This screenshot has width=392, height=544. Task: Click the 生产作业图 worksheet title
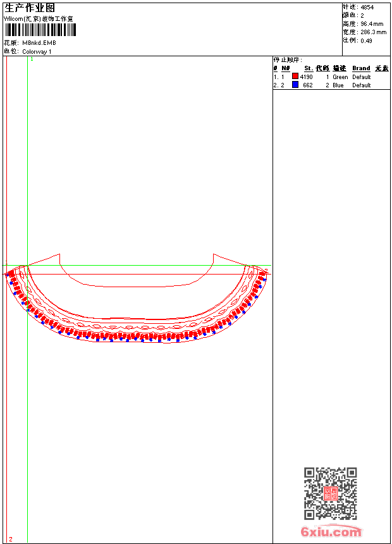point(30,8)
